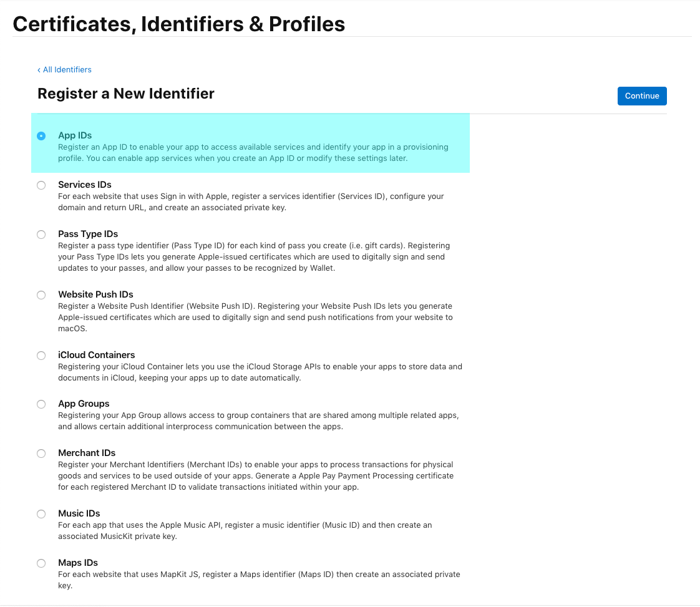The height and width of the screenshot is (607, 700).
Task: Click the Merchant IDs heading text
Action: click(x=87, y=453)
